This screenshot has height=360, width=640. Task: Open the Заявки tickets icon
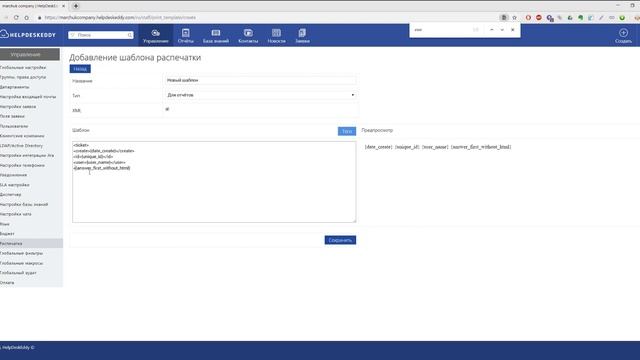tap(302, 36)
